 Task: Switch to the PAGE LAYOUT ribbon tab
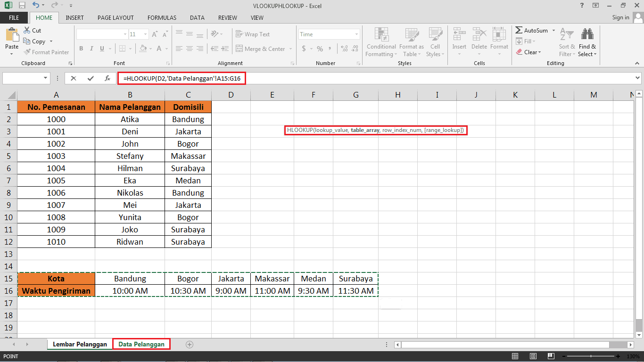(x=116, y=17)
